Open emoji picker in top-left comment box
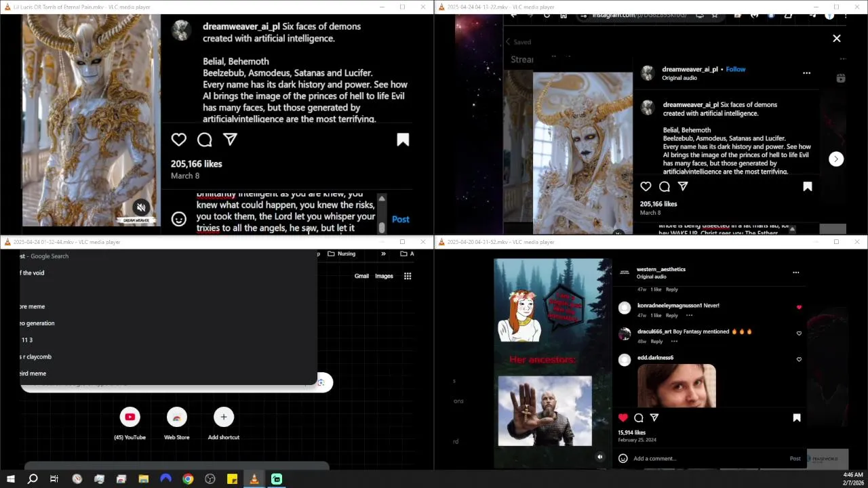Viewport: 868px width, 488px height. pos(178,219)
